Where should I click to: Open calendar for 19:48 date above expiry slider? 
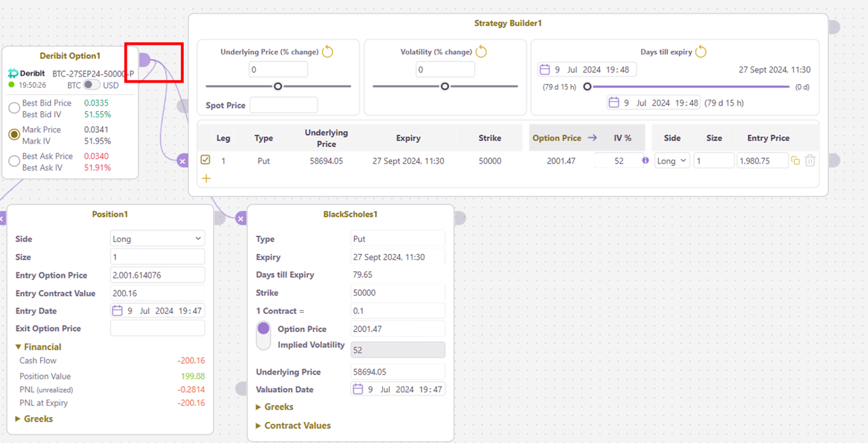pos(545,69)
